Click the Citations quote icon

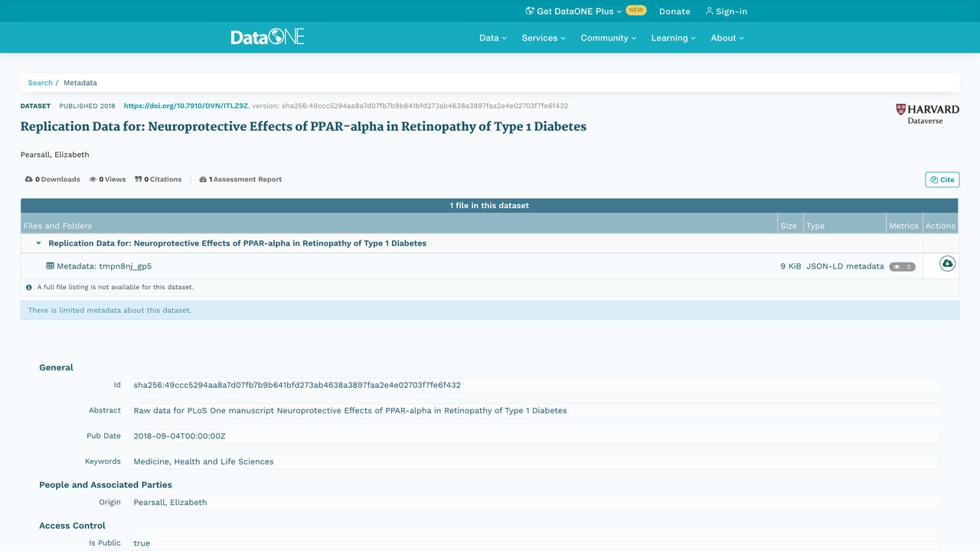[139, 179]
